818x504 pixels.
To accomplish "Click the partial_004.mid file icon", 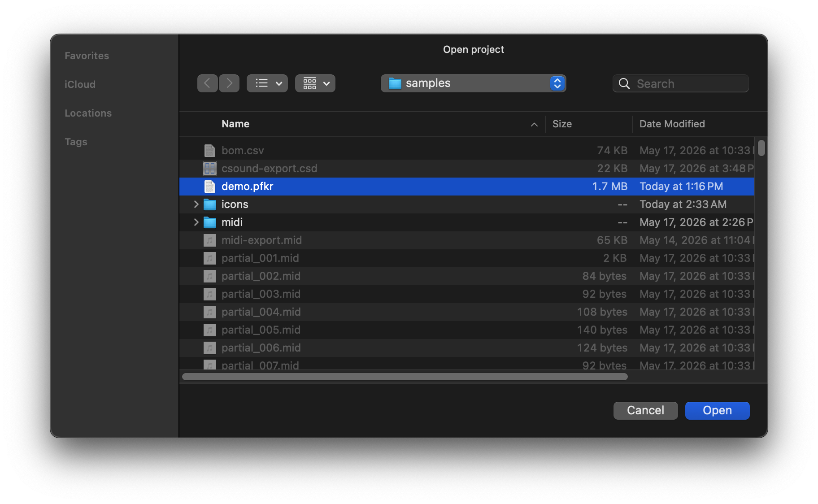I will click(210, 312).
